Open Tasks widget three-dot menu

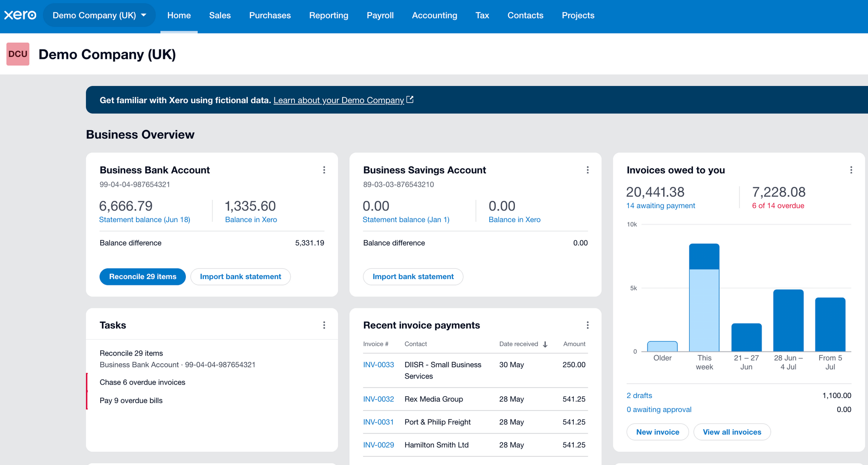click(324, 325)
